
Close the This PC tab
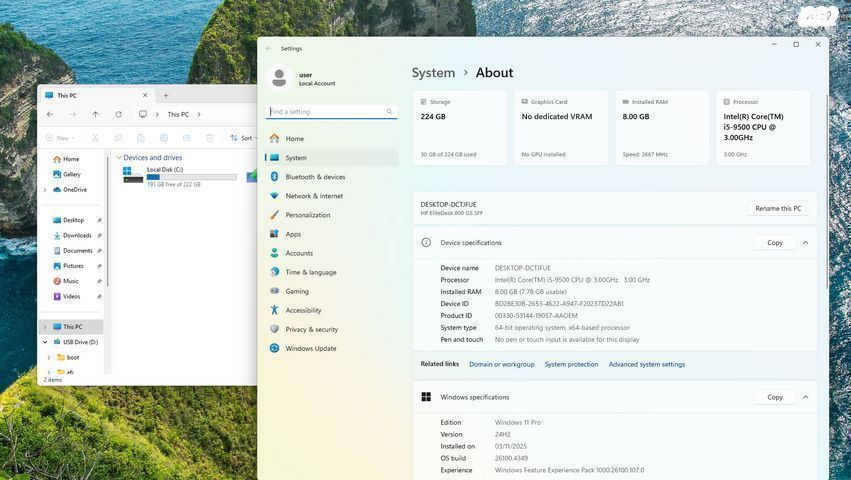coord(145,96)
